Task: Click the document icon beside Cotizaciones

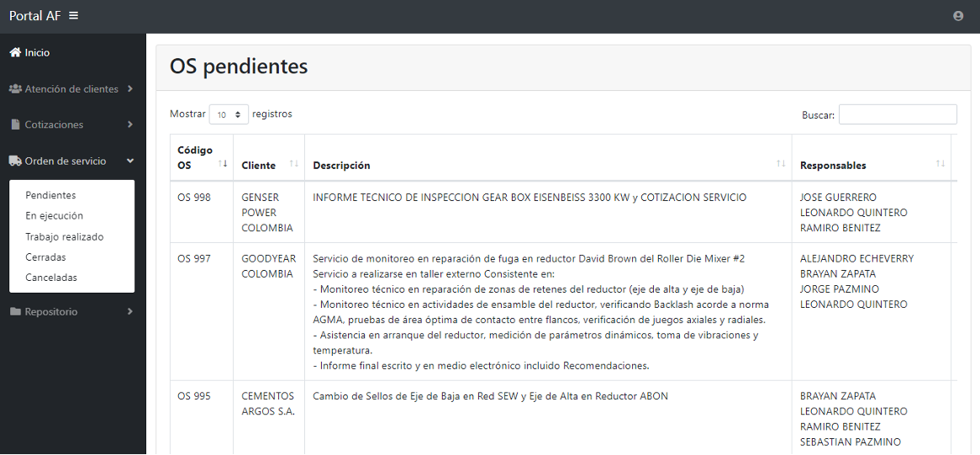Action: [15, 124]
